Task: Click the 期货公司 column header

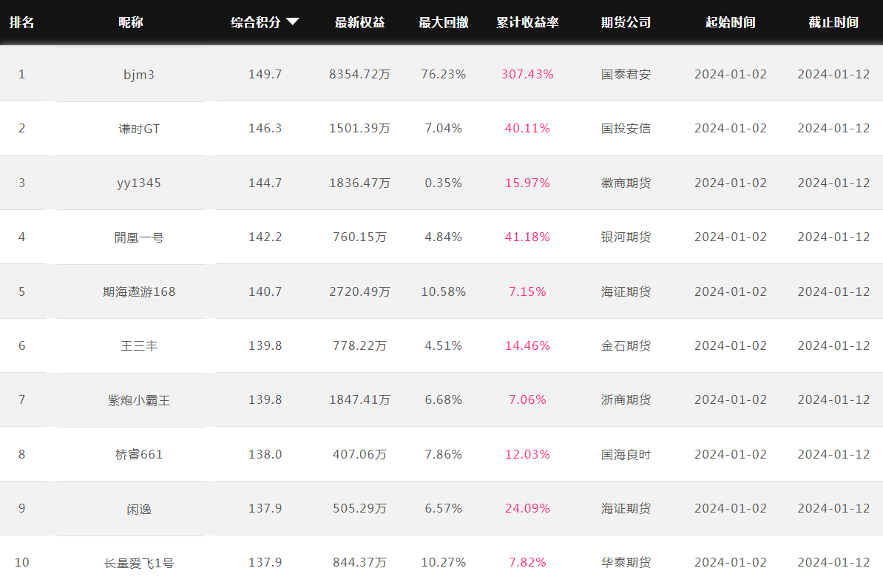Action: point(626,22)
